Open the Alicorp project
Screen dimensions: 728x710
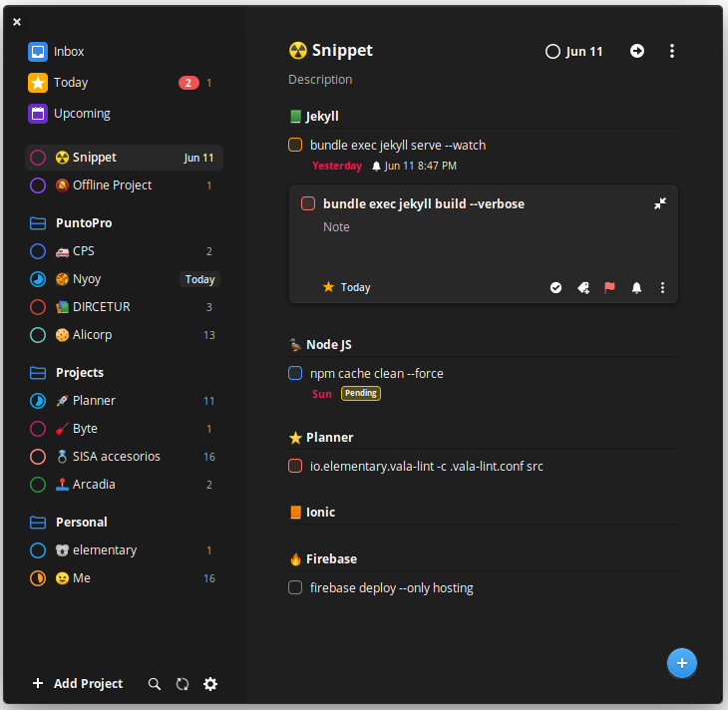(124, 335)
